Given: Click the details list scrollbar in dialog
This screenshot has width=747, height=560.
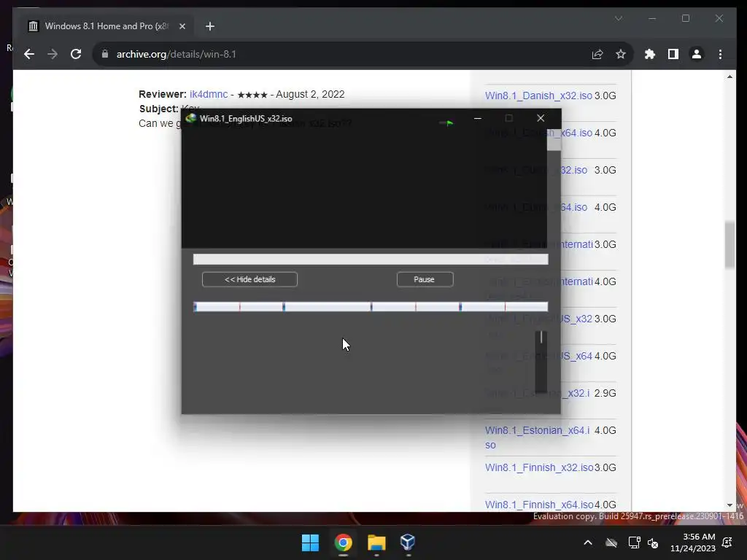Looking at the screenshot, I should point(541,362).
